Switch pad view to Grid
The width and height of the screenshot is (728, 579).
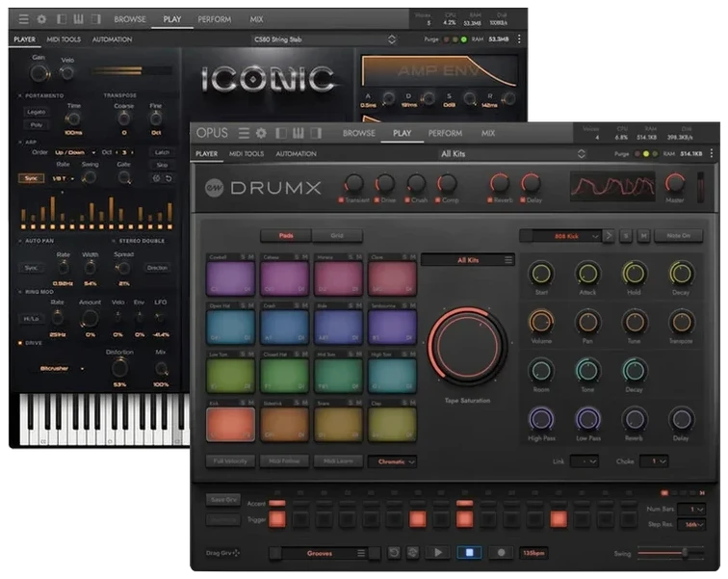coord(337,236)
